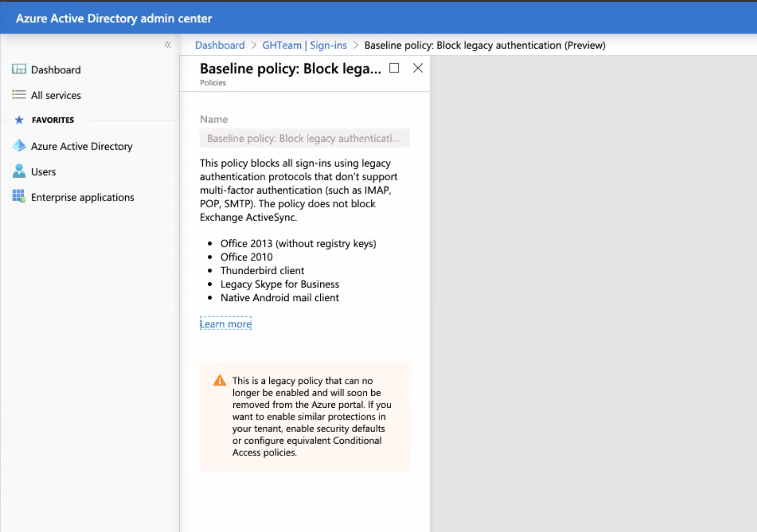Click the orange warning triangle icon
Viewport: 757px width, 532px height.
pyautogui.click(x=220, y=381)
